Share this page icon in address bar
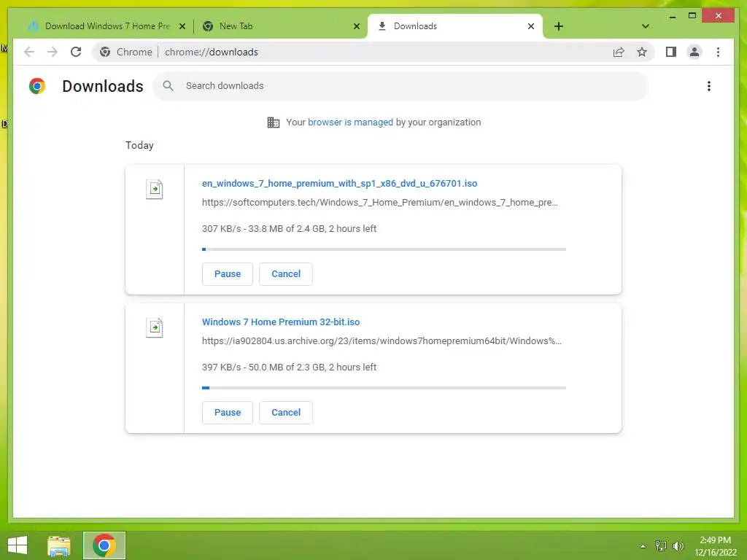This screenshot has width=747, height=560. pos(619,52)
